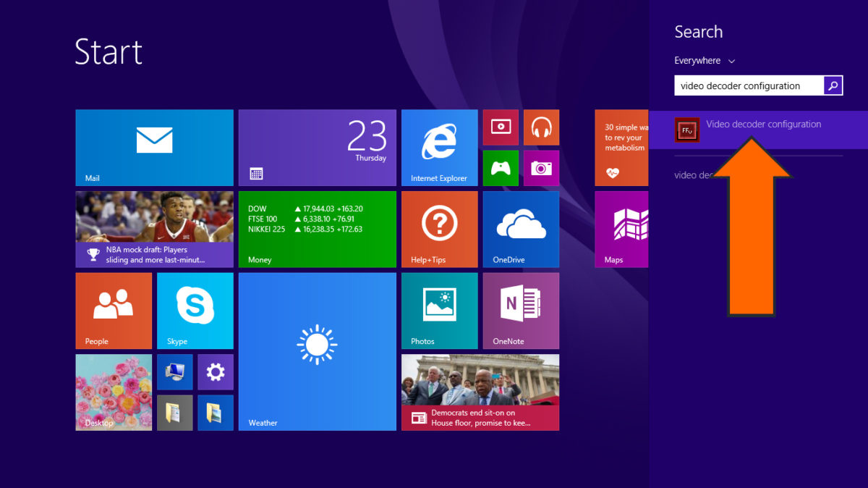Open the Money stocks tile
The image size is (868, 488).
318,230
